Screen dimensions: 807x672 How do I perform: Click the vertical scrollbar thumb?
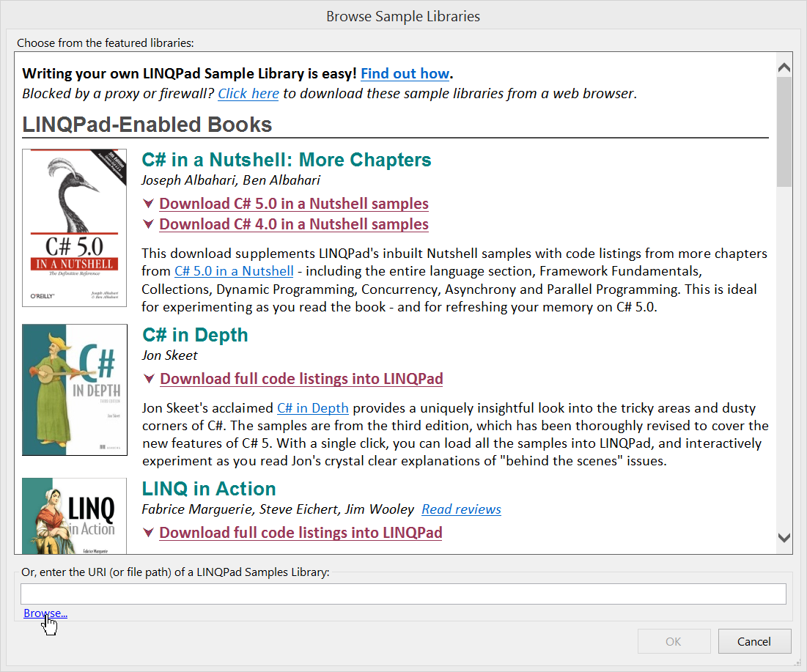(x=784, y=132)
